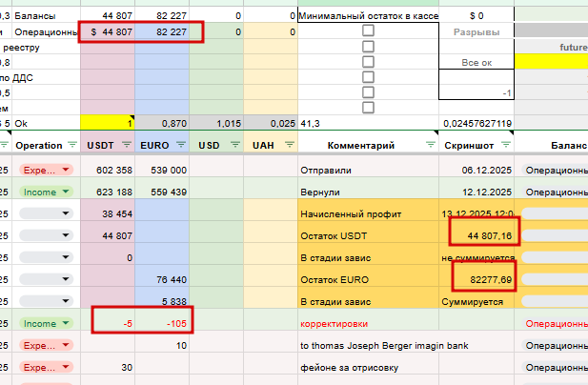Open the filter icon on the Комментарий column

click(431, 145)
